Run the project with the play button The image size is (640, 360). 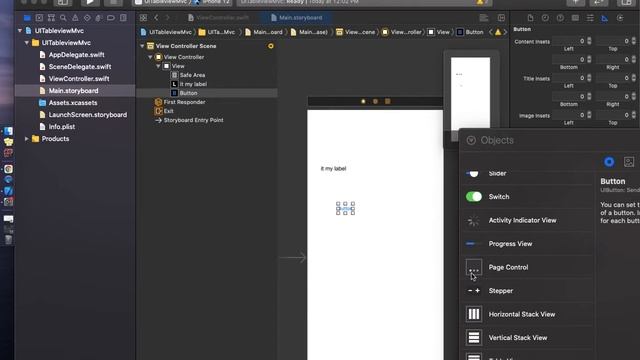tap(90, 2)
